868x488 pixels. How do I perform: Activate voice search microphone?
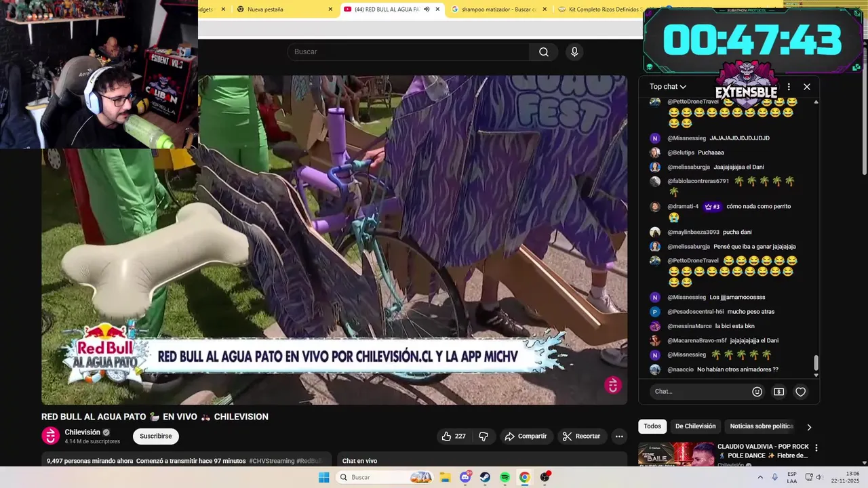[574, 52]
